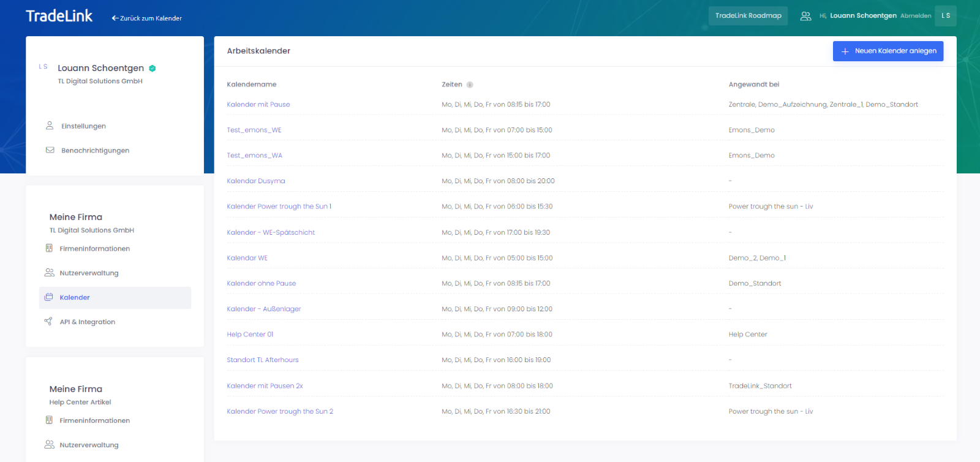
Task: Open the Standort TL Afterhours calendar
Action: coord(262,360)
